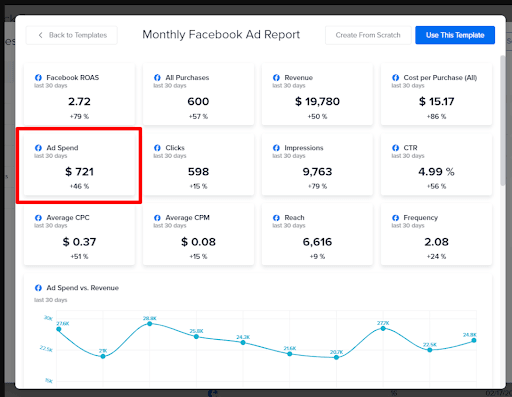Select the Facebook ROAS value 2.72

(x=79, y=101)
